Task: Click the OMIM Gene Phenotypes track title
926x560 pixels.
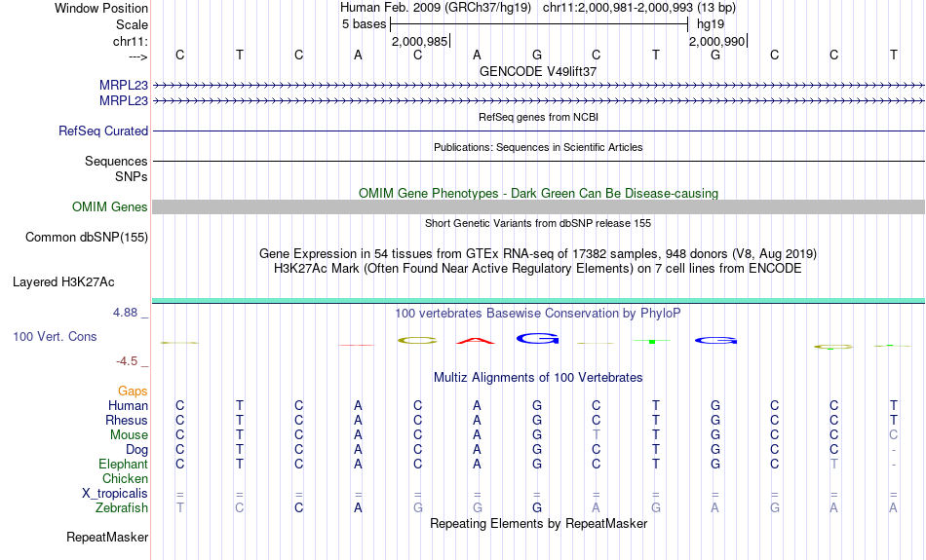Action: (538, 194)
